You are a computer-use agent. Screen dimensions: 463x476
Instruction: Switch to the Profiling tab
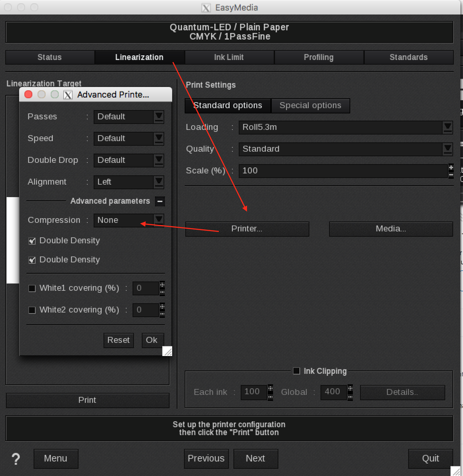[319, 57]
